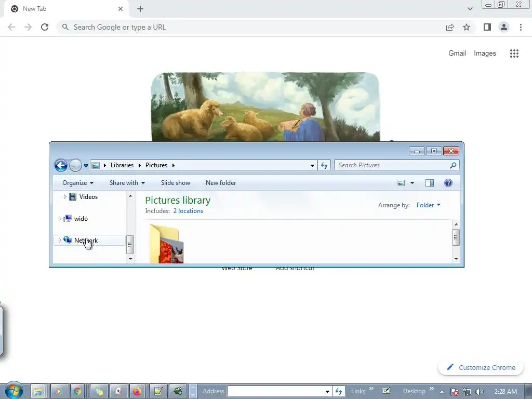Expand the arrow after Libraries in breadcrumb
532x399 pixels.
[x=139, y=165]
